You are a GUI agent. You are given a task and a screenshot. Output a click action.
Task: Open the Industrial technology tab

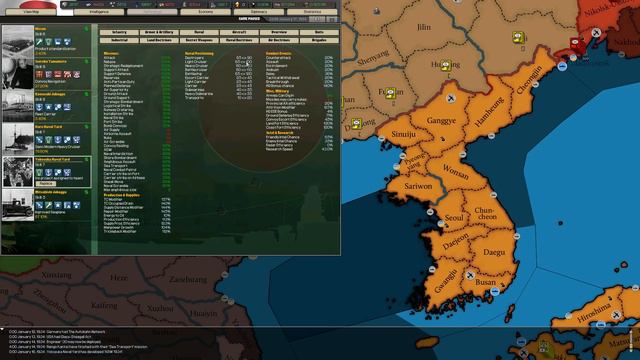(x=119, y=40)
